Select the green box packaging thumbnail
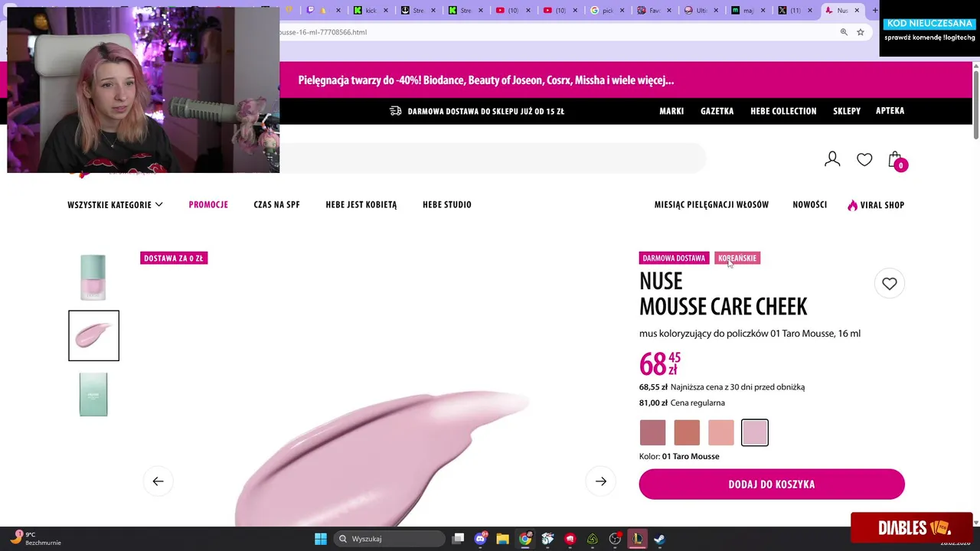The image size is (980, 551). pyautogui.click(x=93, y=394)
